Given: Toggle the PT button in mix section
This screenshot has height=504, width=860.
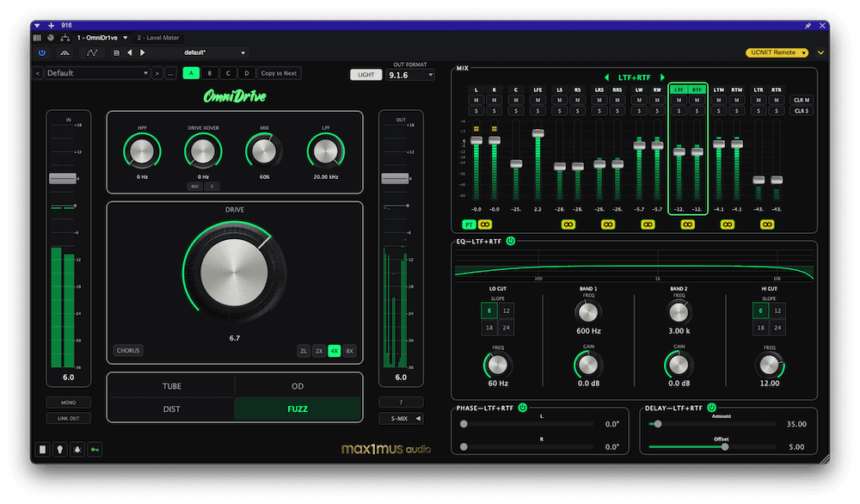Looking at the screenshot, I should 469,224.
